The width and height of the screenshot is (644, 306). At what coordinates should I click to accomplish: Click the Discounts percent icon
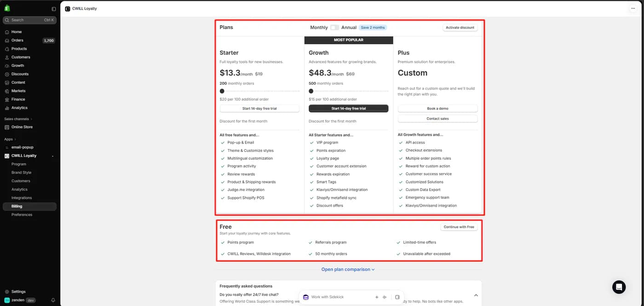pyautogui.click(x=7, y=74)
